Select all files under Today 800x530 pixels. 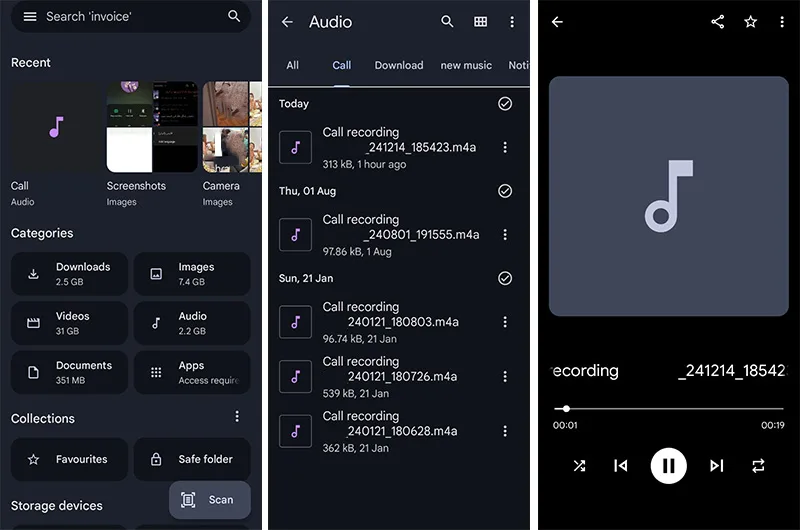pos(505,104)
